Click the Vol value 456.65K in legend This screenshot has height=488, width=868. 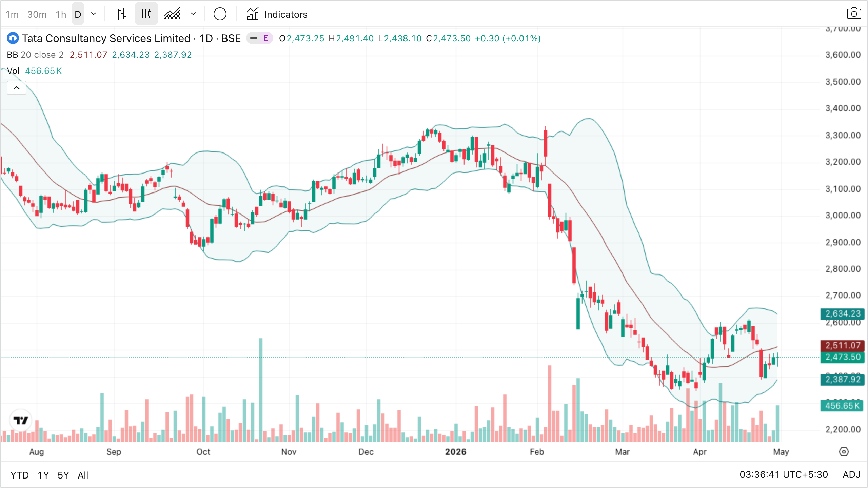[x=44, y=71]
